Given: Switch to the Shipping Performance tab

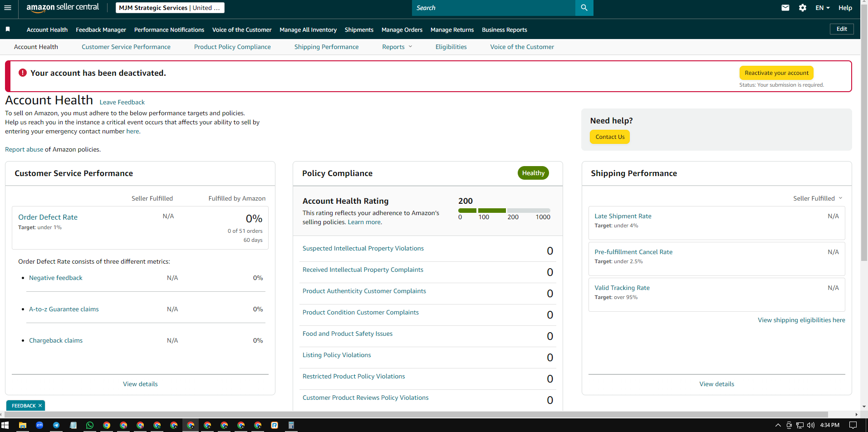Looking at the screenshot, I should click(x=326, y=47).
